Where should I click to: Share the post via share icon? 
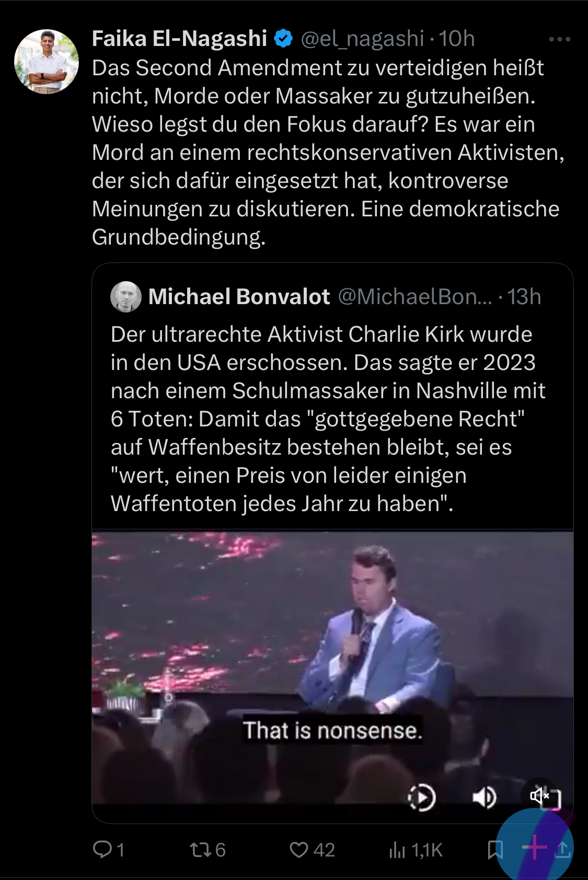563,849
